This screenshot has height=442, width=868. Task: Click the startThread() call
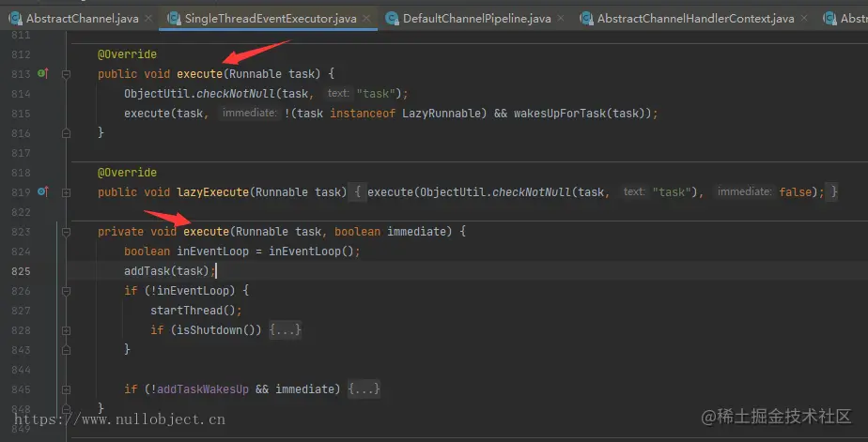click(193, 311)
